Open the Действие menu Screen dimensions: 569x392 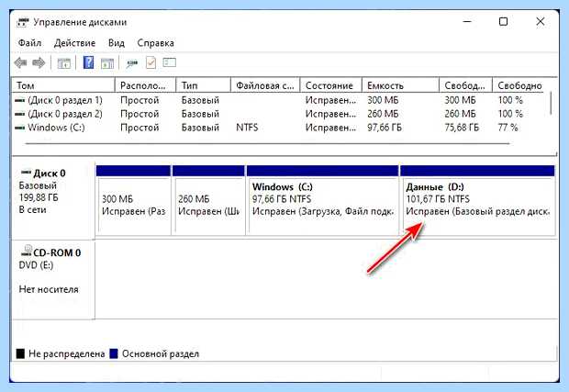click(x=74, y=43)
